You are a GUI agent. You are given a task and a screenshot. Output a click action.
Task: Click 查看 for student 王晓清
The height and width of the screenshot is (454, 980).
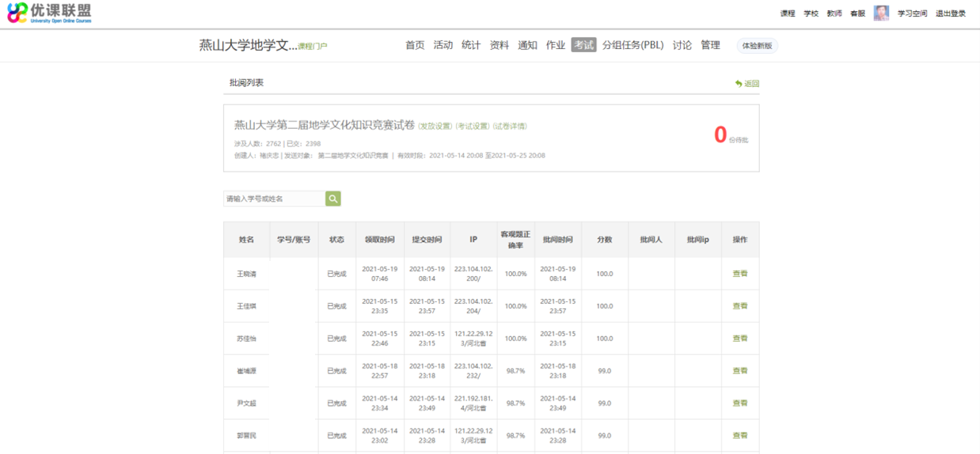[739, 274]
